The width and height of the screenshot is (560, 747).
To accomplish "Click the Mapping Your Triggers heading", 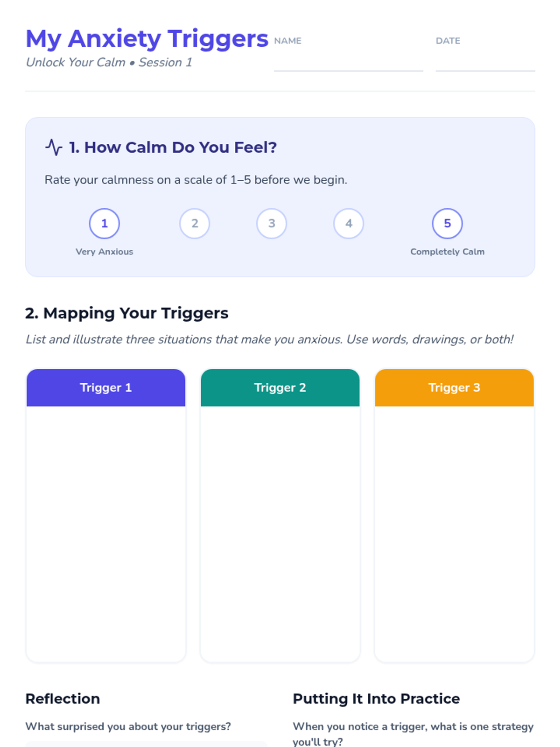I will point(127,313).
